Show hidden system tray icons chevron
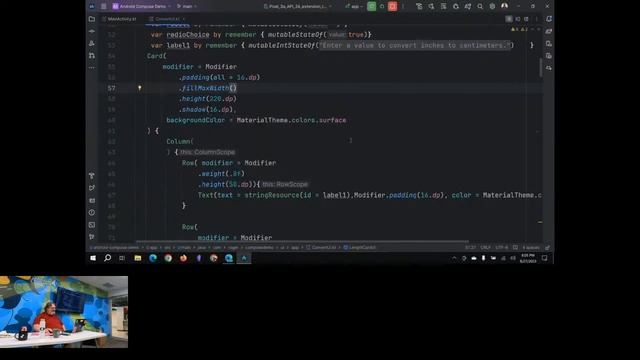Image resolution: width=640 pixels, height=360 pixels. point(454,258)
